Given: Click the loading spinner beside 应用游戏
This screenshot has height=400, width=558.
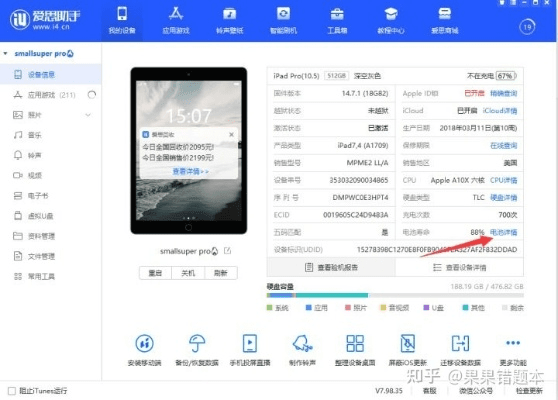Looking at the screenshot, I should click(92, 95).
